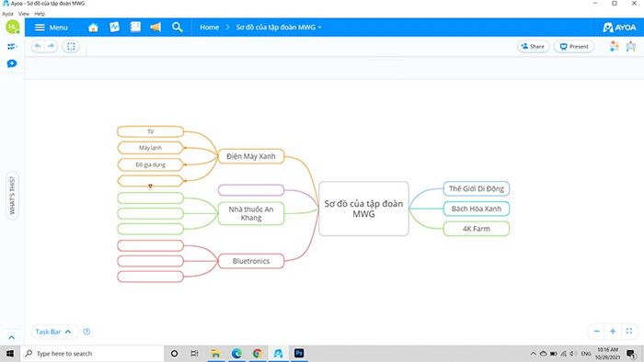Open the WHAT'S THIS? side tab
Image resolution: width=644 pixels, height=362 pixels.
[x=12, y=196]
